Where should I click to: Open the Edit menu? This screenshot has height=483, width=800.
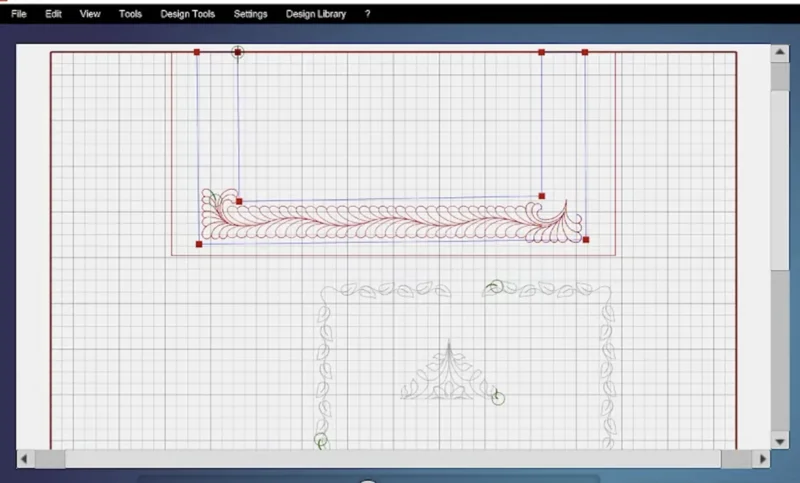53,14
